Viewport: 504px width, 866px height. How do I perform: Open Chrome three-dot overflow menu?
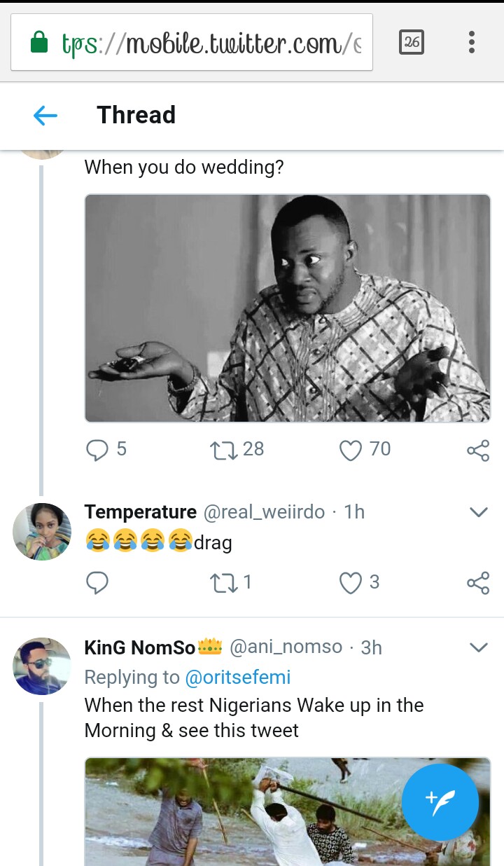[472, 42]
